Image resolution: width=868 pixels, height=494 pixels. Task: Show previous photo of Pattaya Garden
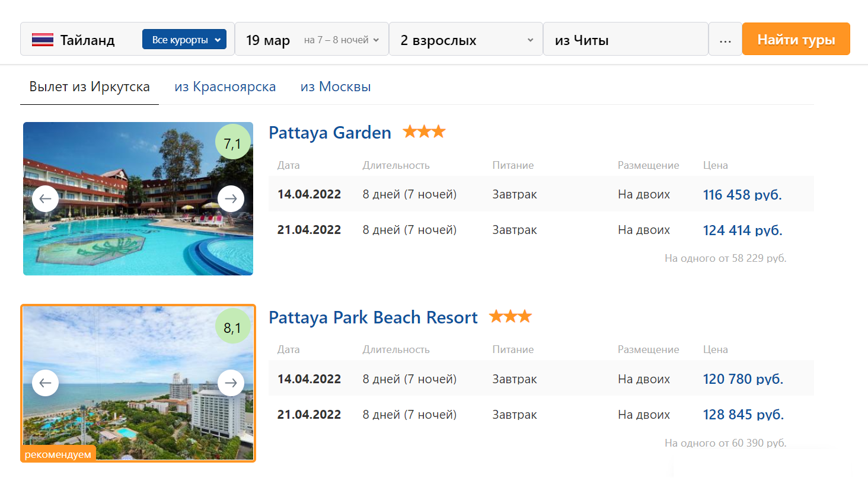click(x=45, y=198)
